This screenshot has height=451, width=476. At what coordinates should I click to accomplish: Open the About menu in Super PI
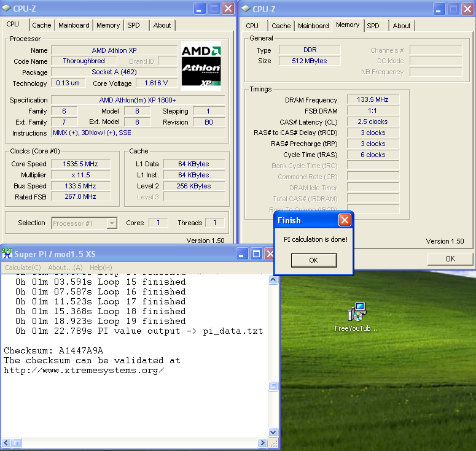coord(65,268)
